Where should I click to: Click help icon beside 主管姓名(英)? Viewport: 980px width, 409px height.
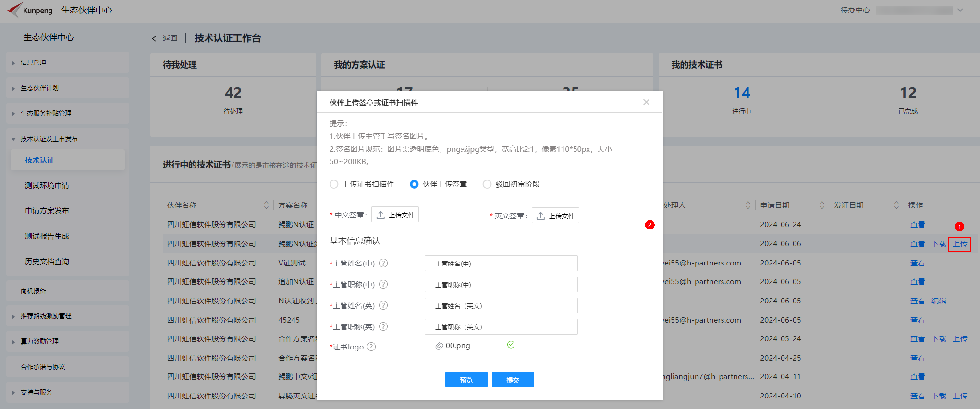(x=383, y=305)
